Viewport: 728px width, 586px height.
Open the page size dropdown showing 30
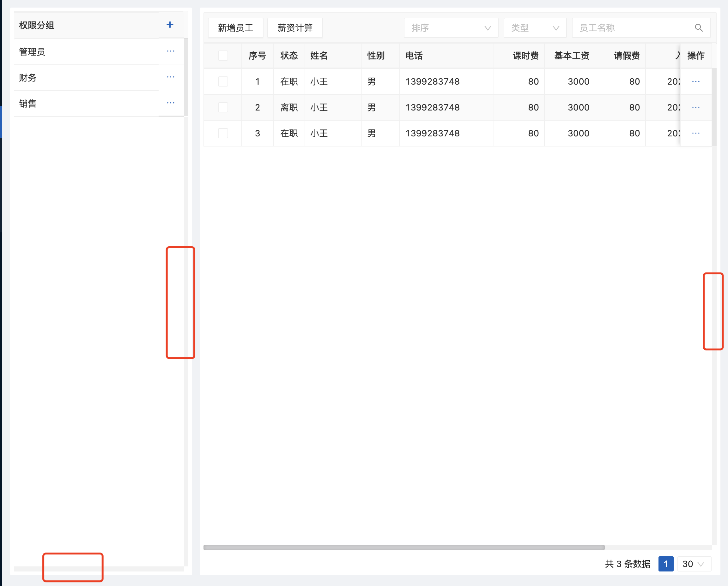click(x=693, y=564)
